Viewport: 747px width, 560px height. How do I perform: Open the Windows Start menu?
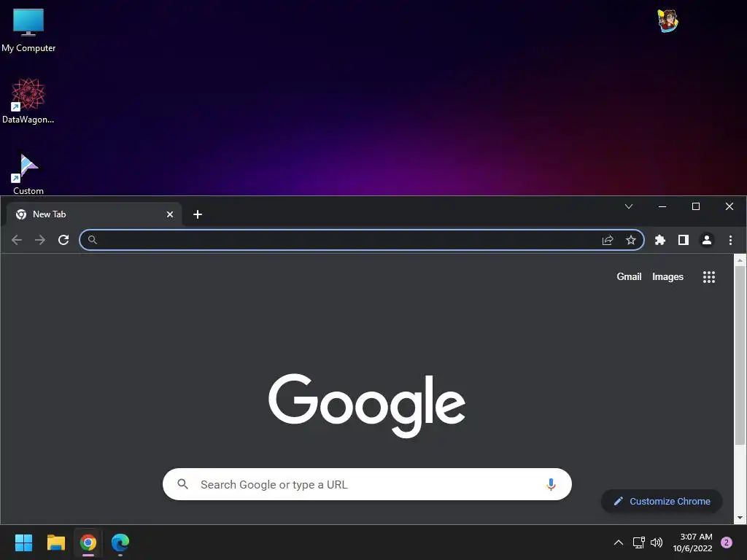(x=23, y=542)
